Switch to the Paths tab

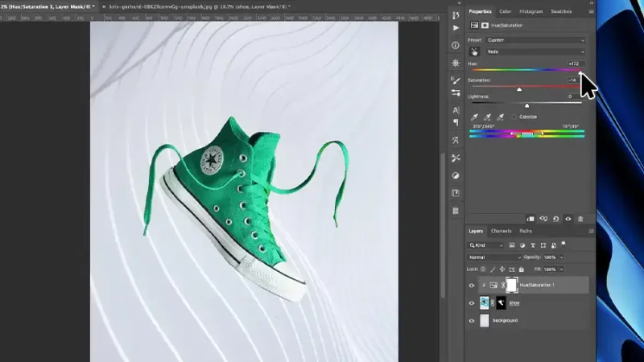(526, 231)
